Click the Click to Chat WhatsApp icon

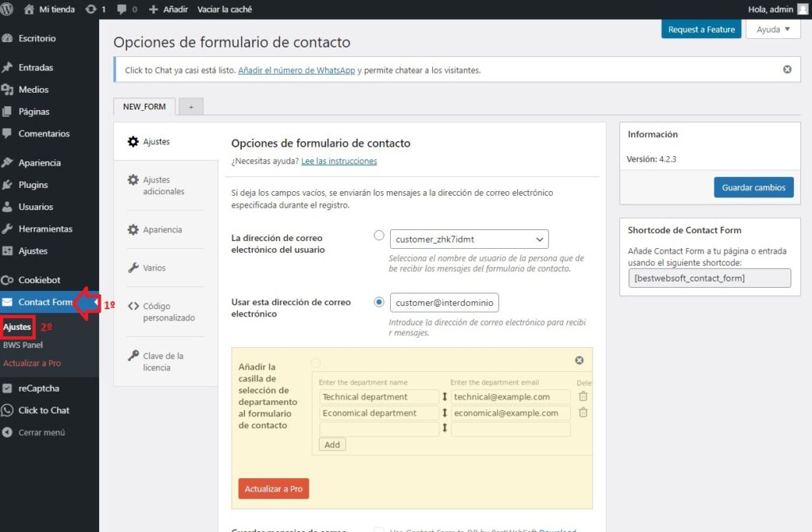coord(7,410)
